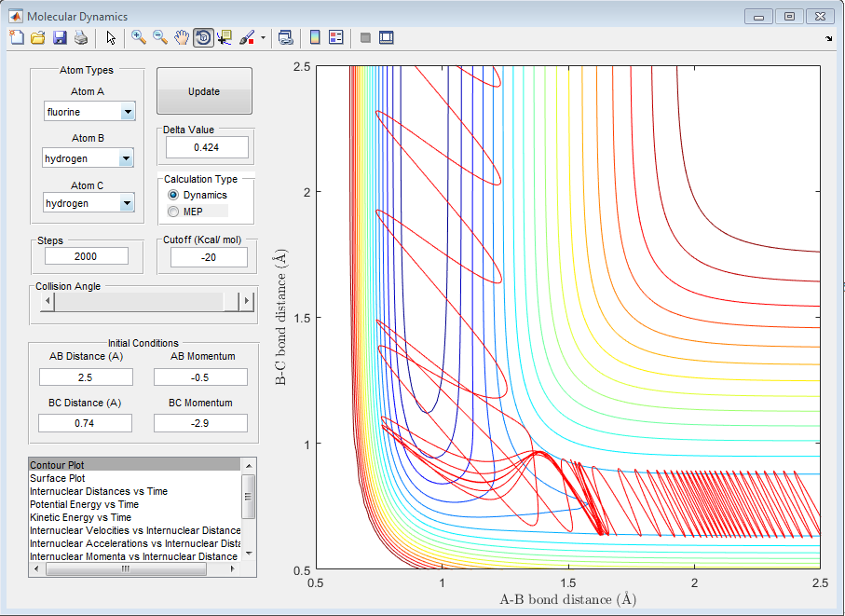This screenshot has width=845, height=616.
Task: Toggle the Rotate 3D tool
Action: point(203,37)
